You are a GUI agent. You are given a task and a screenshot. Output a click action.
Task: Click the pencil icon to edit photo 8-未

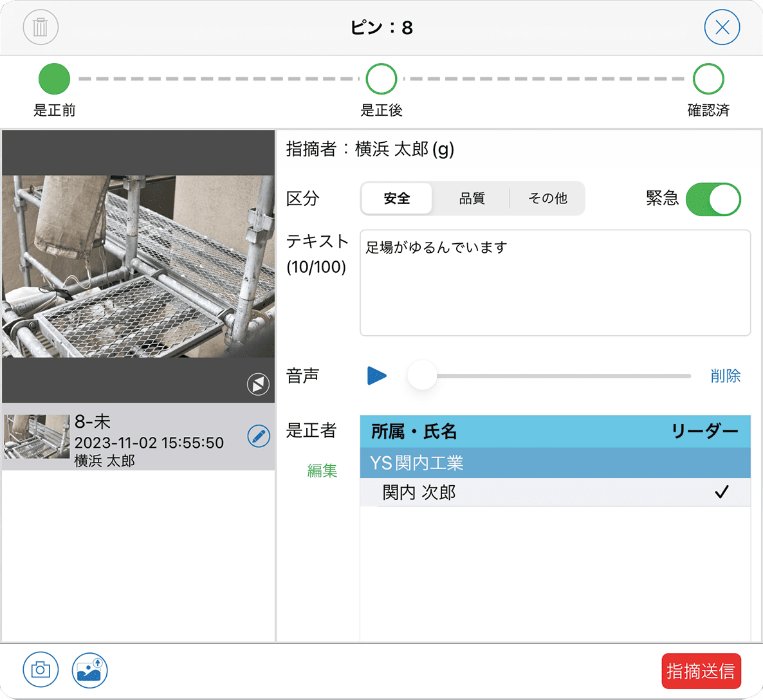coord(259,436)
